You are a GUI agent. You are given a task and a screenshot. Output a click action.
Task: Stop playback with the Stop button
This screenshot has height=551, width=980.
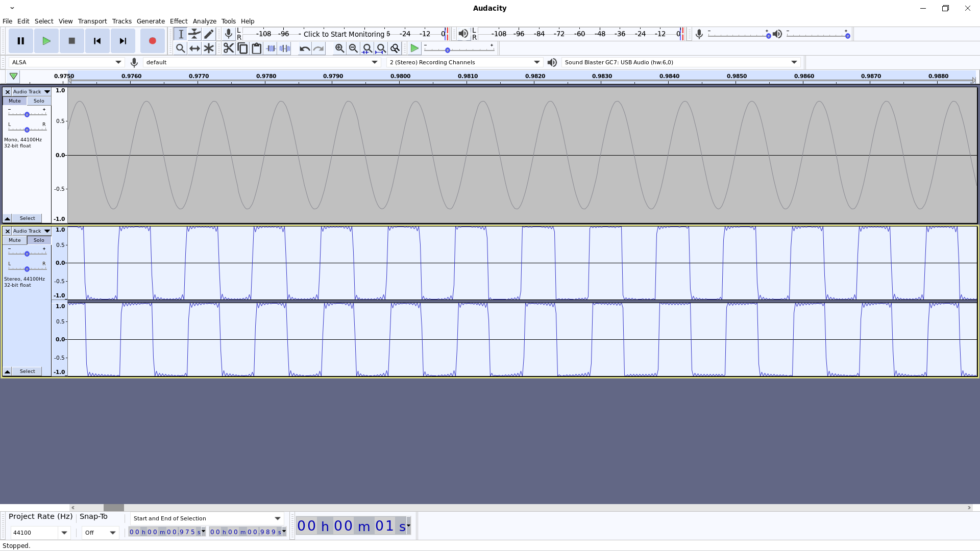coord(72,41)
